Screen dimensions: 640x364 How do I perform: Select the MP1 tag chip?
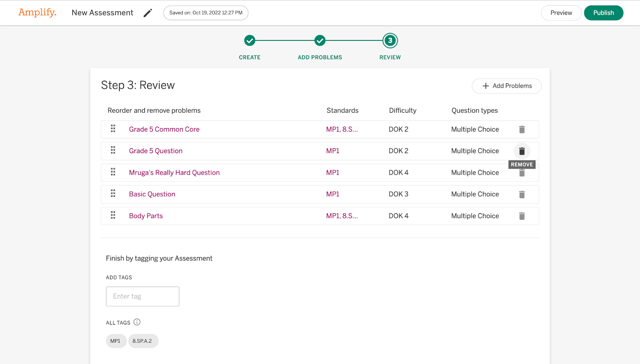tap(116, 341)
